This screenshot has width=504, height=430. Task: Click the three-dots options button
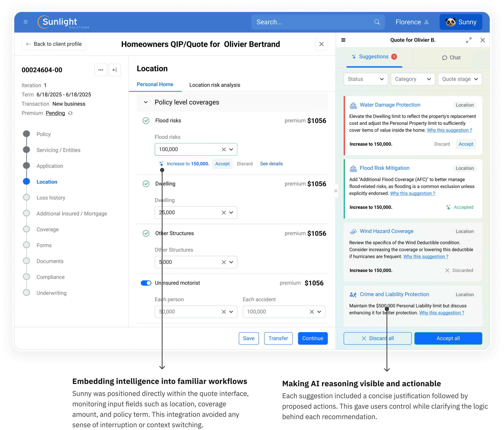coord(101,70)
